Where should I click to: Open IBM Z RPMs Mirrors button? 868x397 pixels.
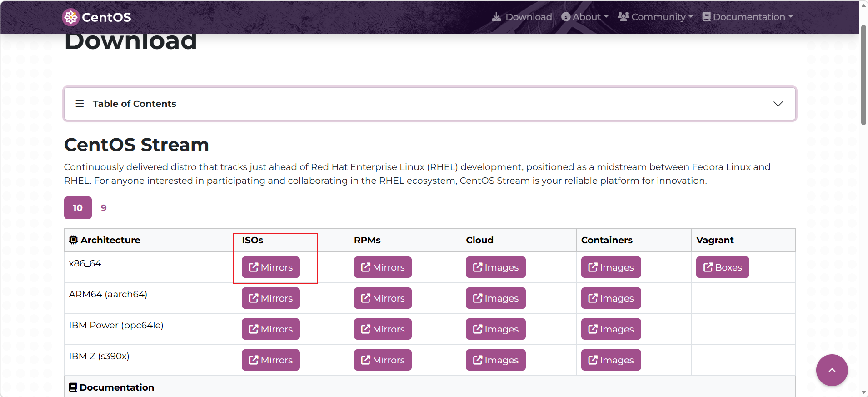click(383, 360)
